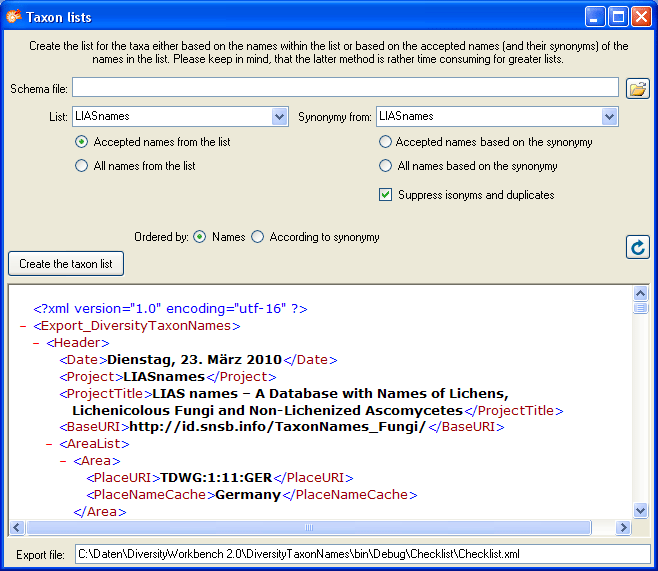Collapse the Export_DiversityTaxonNames XML node
The width and height of the screenshot is (658, 571).
point(23,326)
